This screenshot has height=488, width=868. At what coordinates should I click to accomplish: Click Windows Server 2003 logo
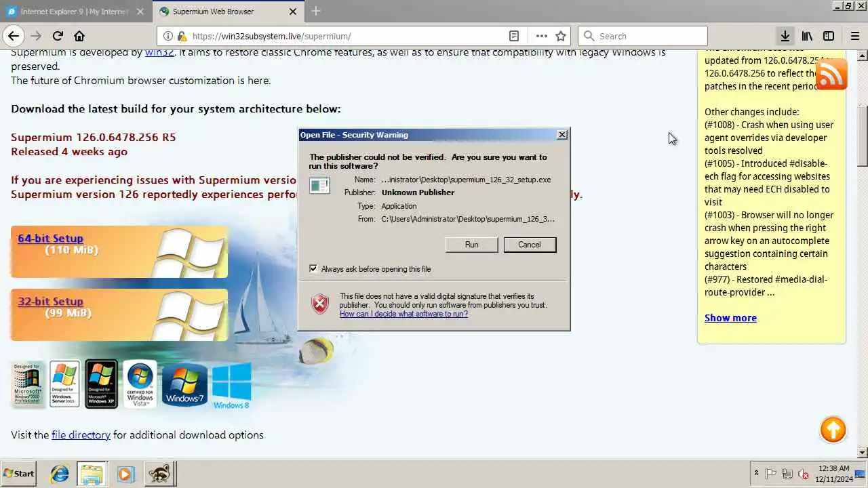[x=64, y=384]
